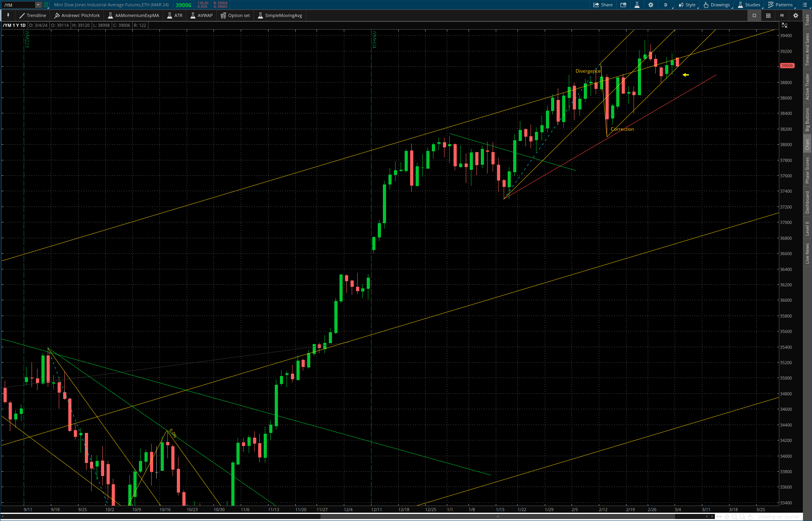
Task: Click the L: 38998 low value
Action: (101, 25)
